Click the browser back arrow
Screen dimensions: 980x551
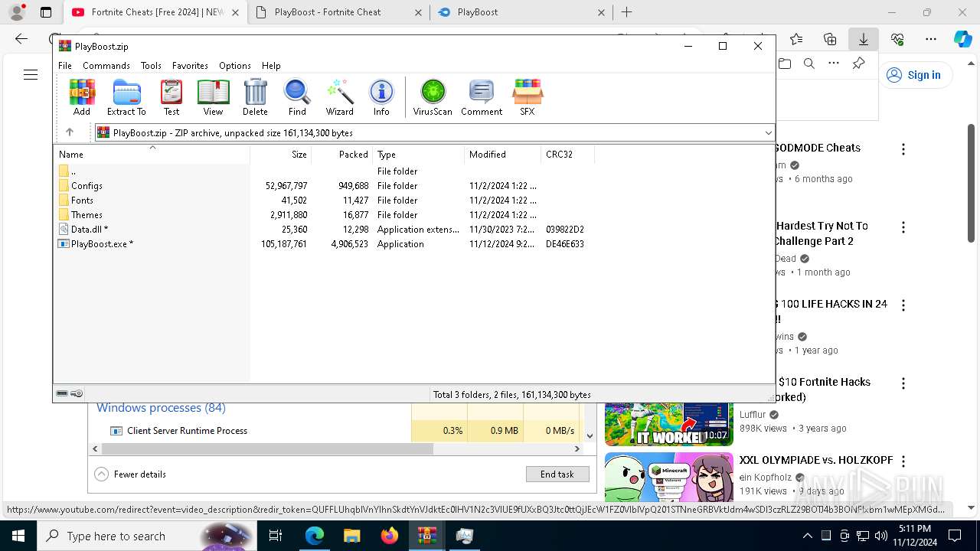tap(21, 39)
